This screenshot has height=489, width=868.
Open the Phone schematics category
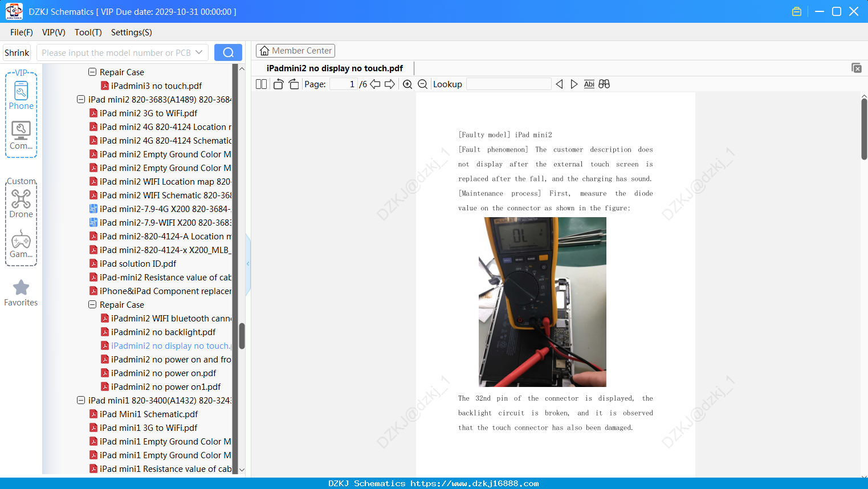(x=21, y=95)
